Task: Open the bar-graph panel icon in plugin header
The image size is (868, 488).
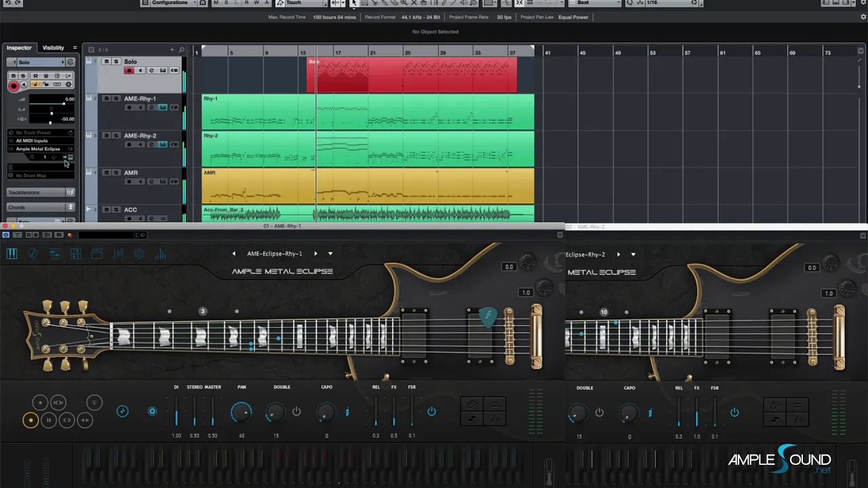Action: point(161,254)
